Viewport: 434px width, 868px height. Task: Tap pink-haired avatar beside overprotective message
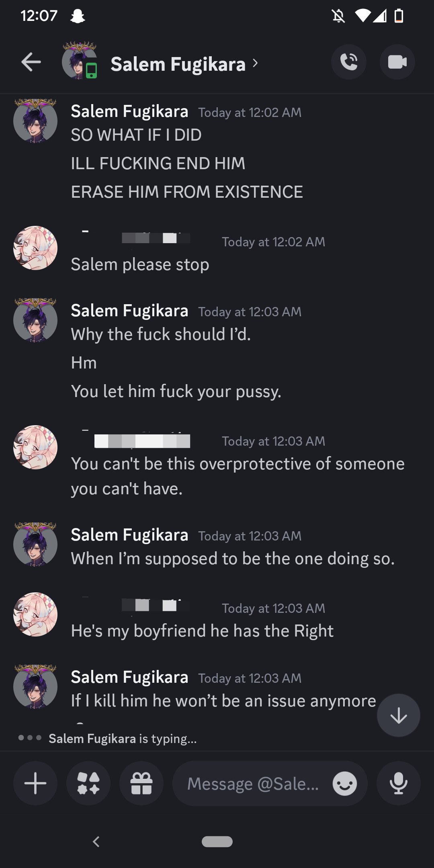35,447
